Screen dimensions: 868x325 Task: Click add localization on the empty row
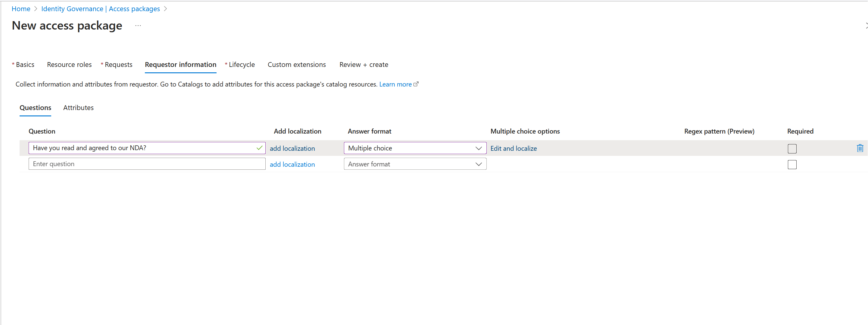point(292,165)
